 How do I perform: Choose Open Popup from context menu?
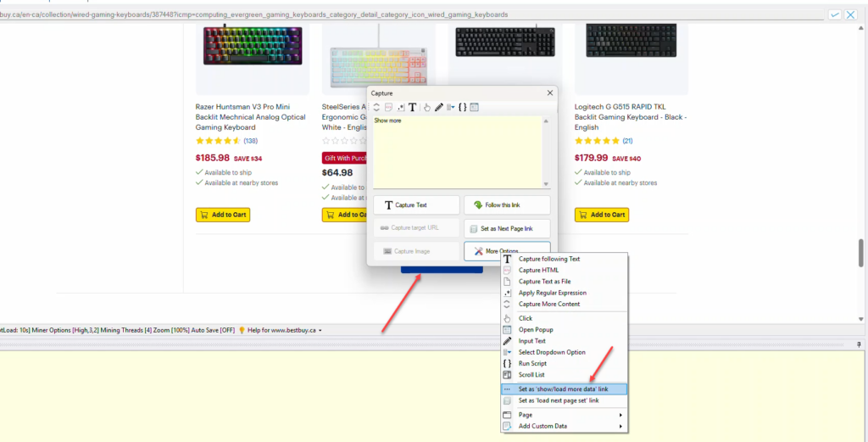click(564, 329)
